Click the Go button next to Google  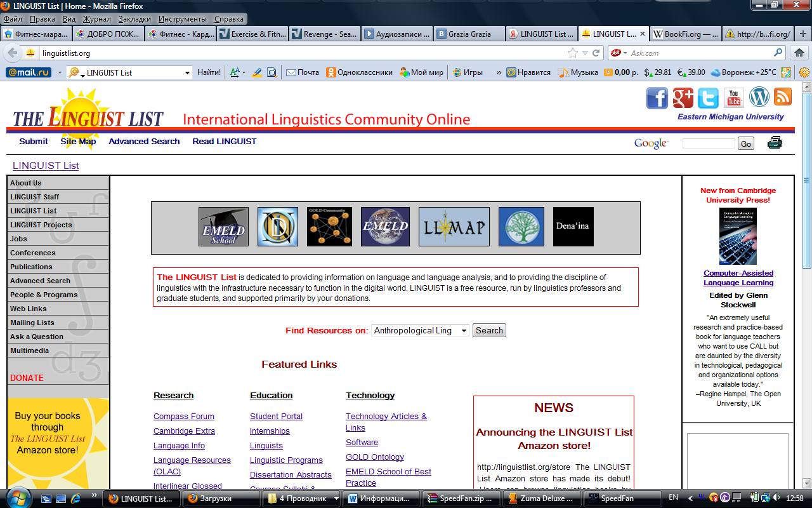[x=746, y=144]
